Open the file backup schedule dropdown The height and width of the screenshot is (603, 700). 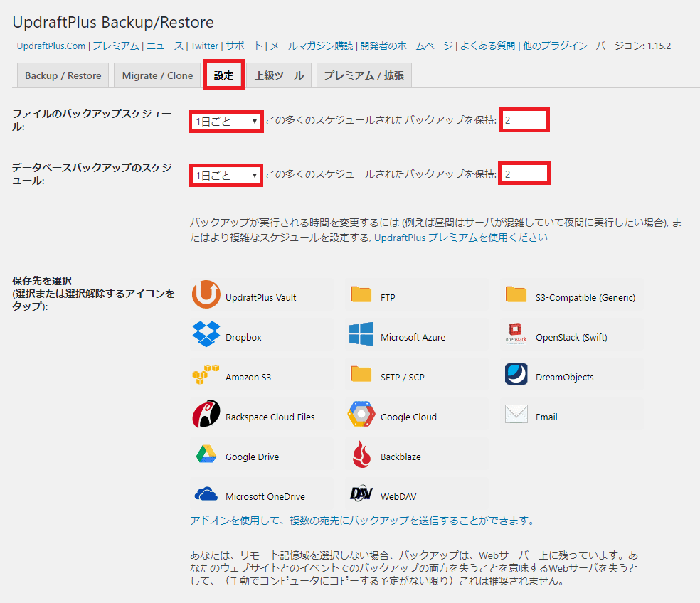click(x=226, y=120)
